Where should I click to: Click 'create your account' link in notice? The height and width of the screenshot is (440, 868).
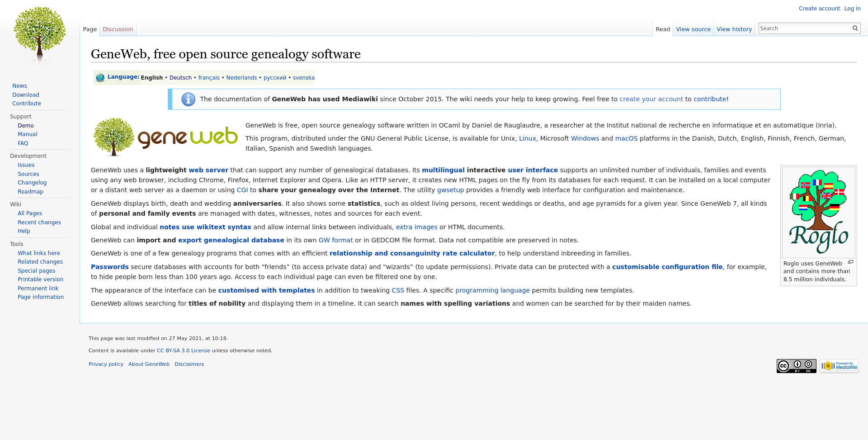pyautogui.click(x=651, y=99)
